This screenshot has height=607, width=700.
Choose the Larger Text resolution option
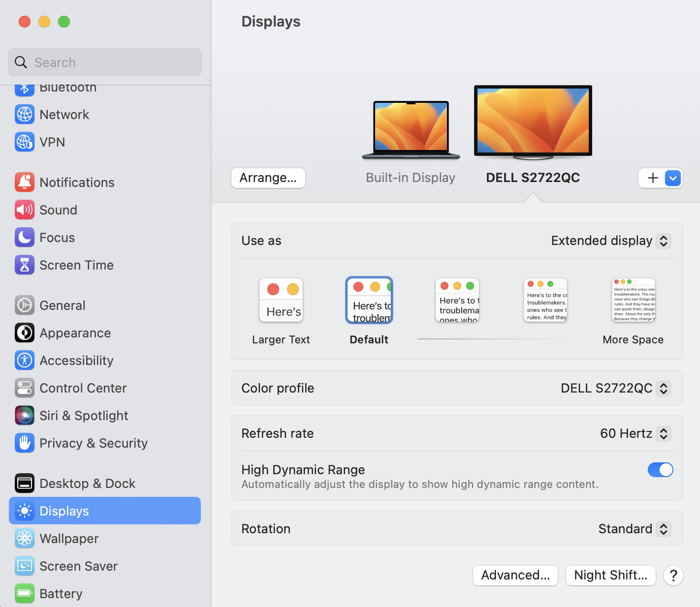pos(281,300)
